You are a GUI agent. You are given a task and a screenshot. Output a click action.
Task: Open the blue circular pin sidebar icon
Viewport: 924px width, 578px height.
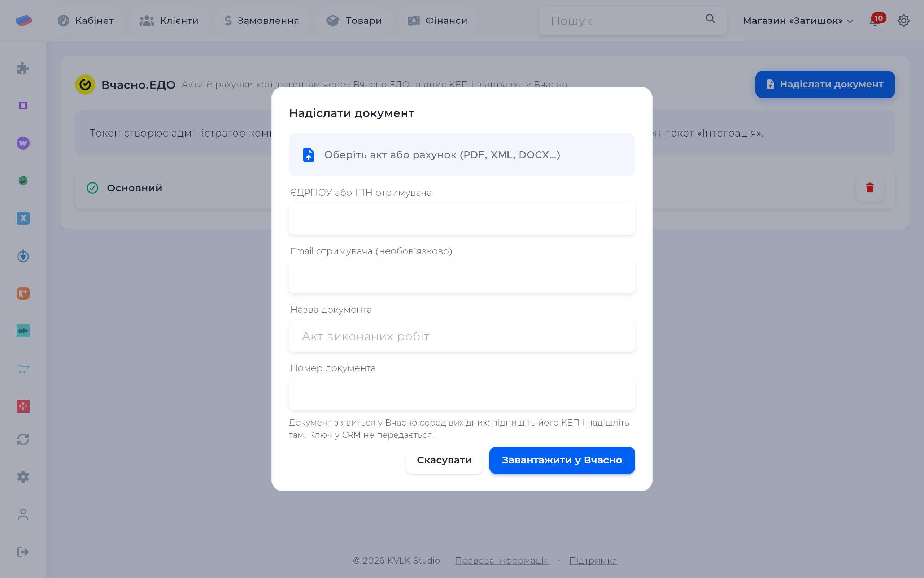coord(23,256)
